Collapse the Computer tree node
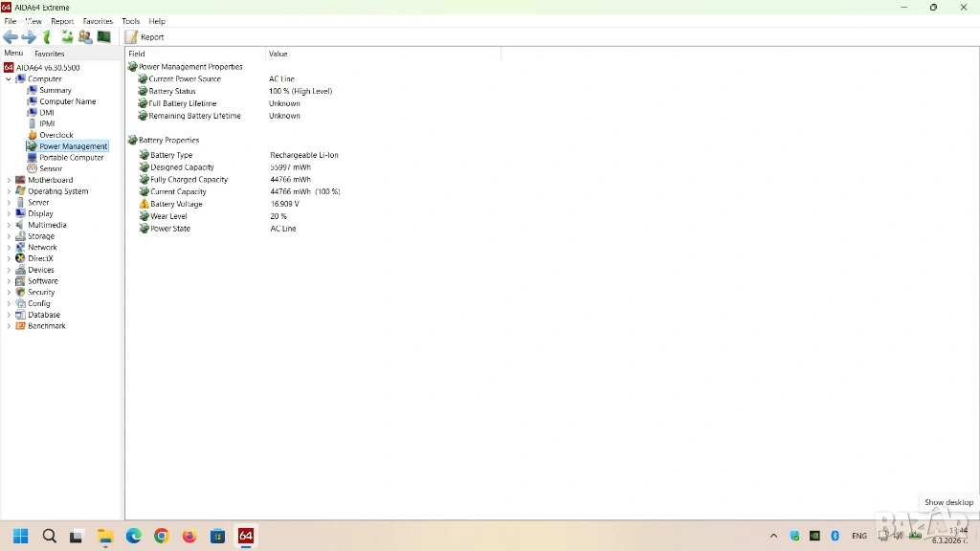The width and height of the screenshot is (980, 551). tap(9, 79)
